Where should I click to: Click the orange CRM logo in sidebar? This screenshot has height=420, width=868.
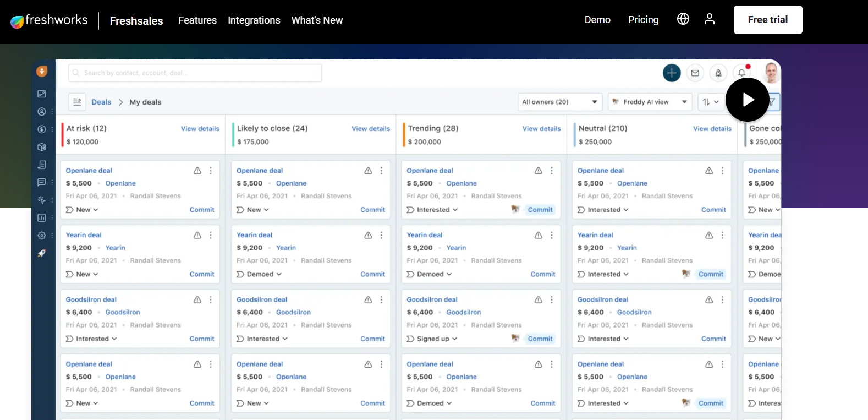(x=42, y=72)
